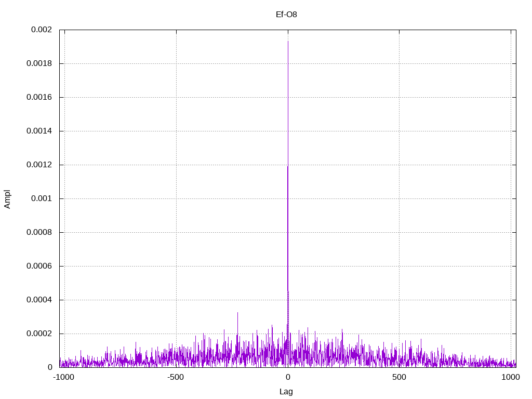The width and height of the screenshot is (532, 399).
Task: Click the y-axis tick label 0.0006
Action: tap(39, 266)
